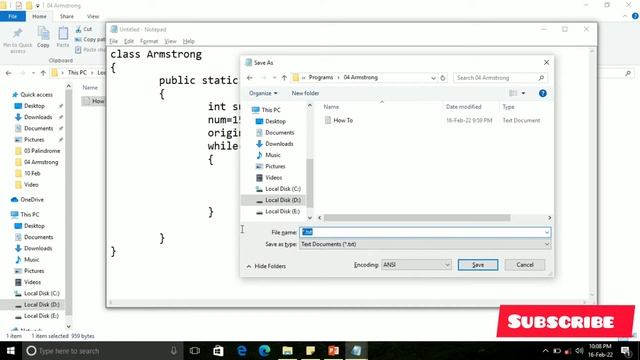Open Task View on taskbar

coord(195,351)
